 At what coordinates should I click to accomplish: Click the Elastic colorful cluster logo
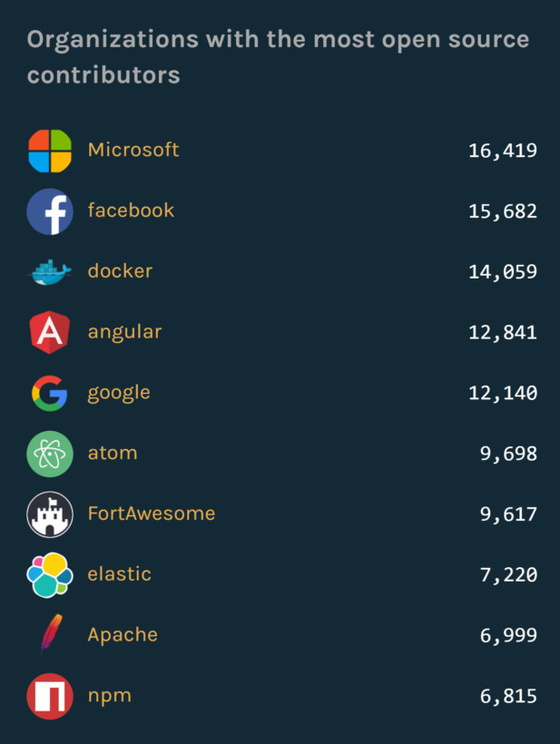(50, 574)
